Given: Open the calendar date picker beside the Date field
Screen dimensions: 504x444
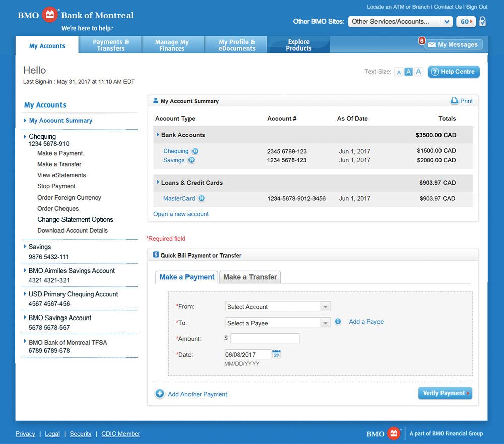Looking at the screenshot, I should 276,354.
